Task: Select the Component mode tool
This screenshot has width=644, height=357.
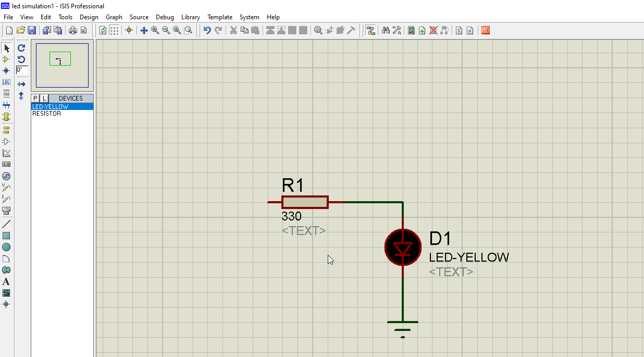Action: [x=6, y=59]
